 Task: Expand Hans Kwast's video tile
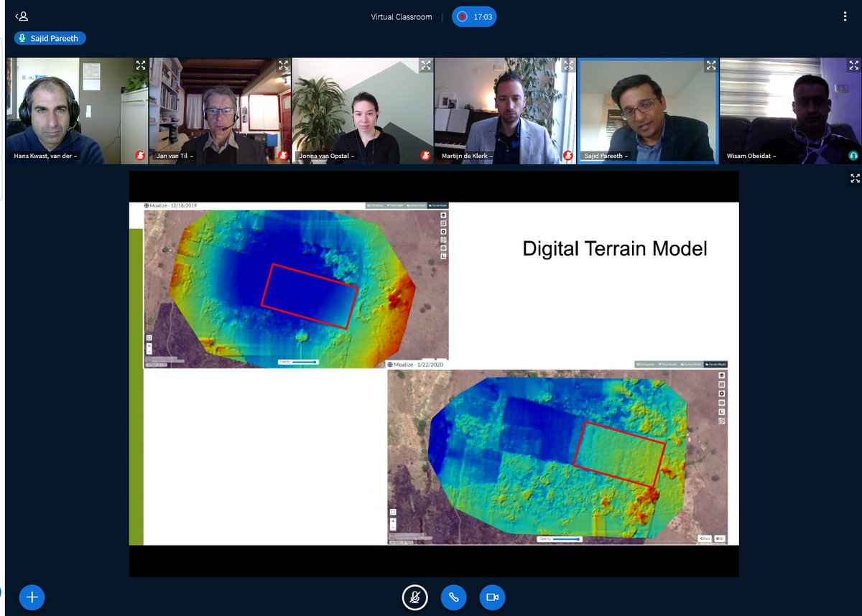point(141,65)
